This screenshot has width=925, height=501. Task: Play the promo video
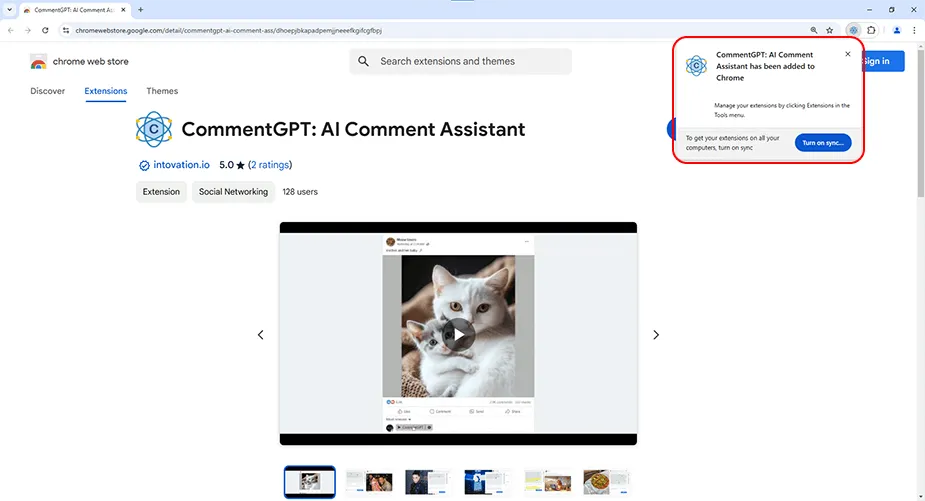coord(458,335)
